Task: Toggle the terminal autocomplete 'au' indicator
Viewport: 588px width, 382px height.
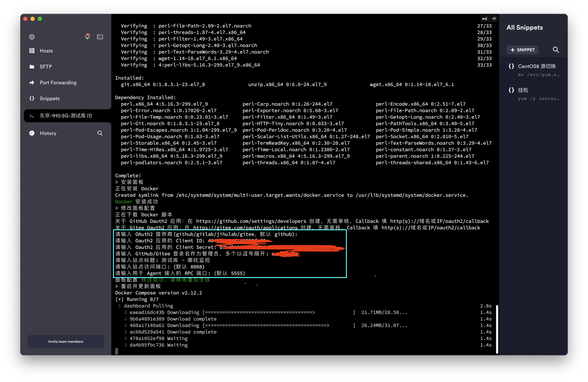Action: 484,18
